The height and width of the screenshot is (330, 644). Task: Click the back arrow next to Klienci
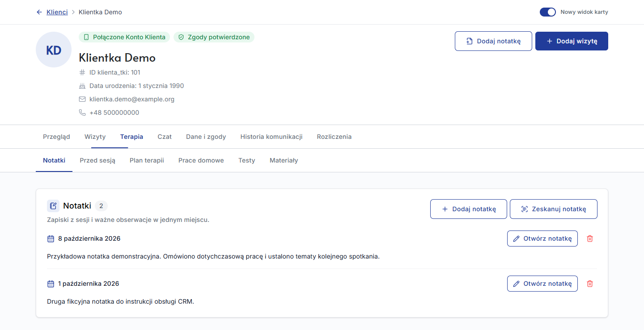pyautogui.click(x=39, y=12)
